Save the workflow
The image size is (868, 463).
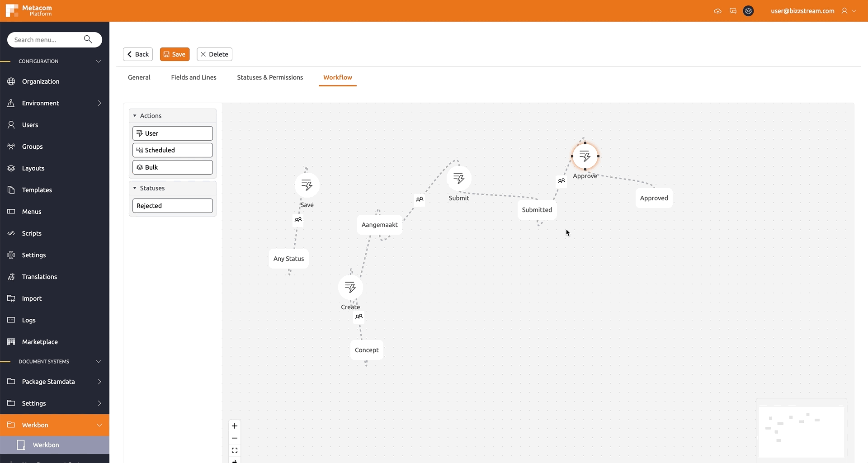175,54
